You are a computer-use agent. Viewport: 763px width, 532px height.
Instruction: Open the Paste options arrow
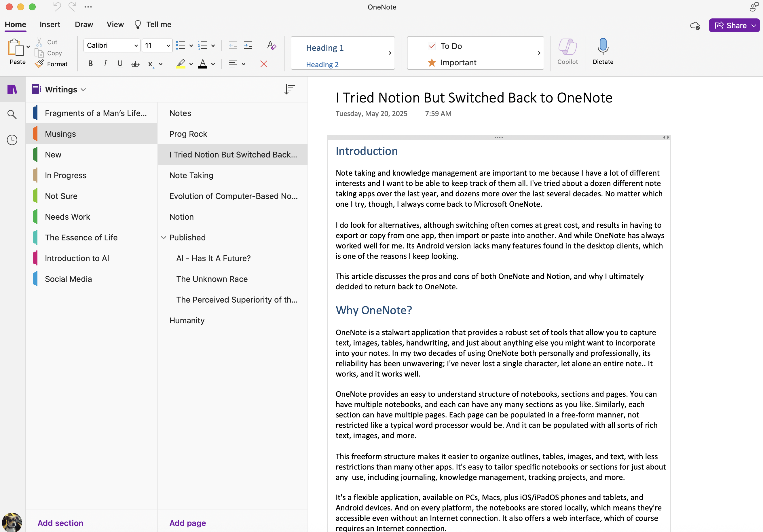coord(28,47)
